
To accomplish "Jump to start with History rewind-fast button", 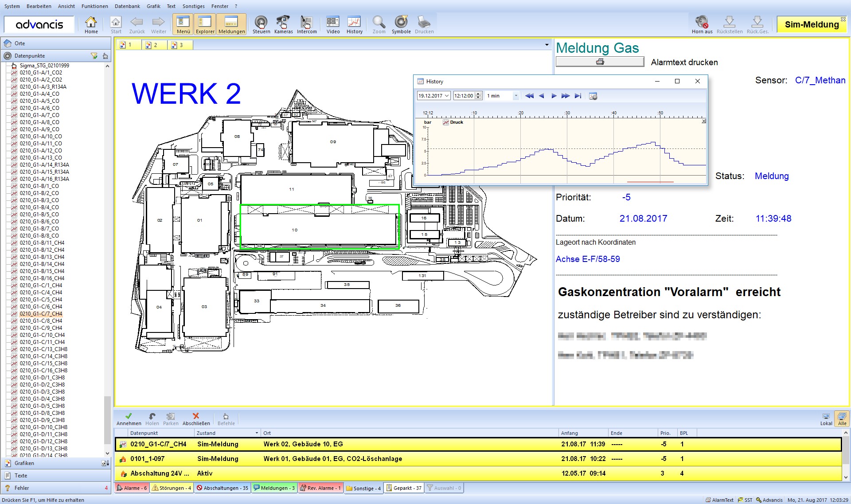I will (x=529, y=96).
